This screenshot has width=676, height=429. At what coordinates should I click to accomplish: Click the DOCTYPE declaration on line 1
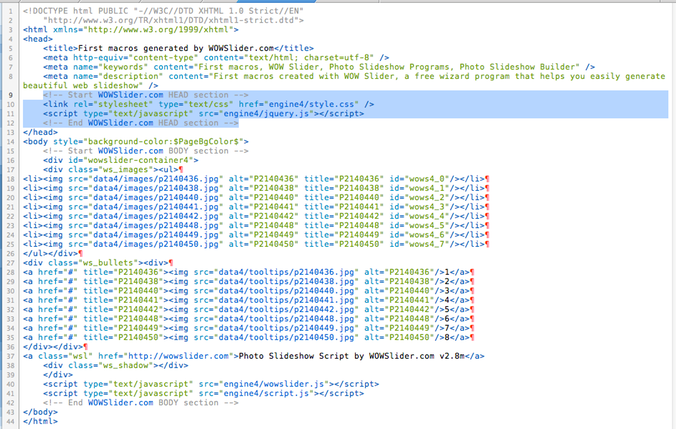[x=163, y=11]
